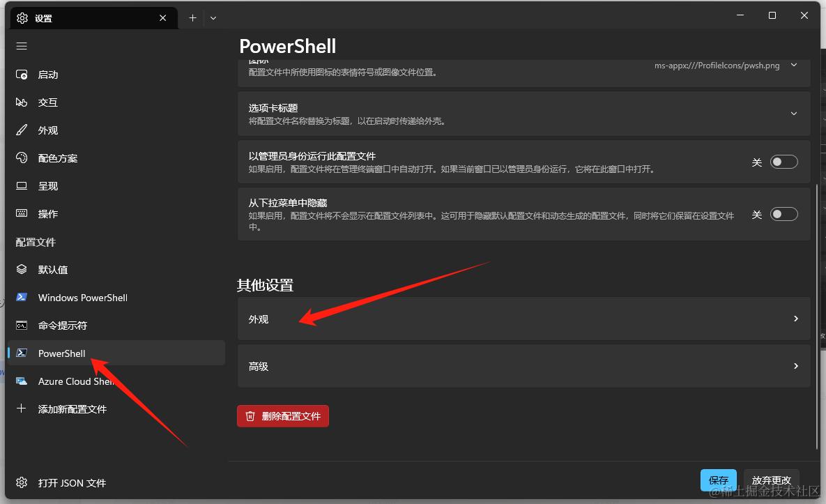Open a new tab with plus button

[x=193, y=18]
